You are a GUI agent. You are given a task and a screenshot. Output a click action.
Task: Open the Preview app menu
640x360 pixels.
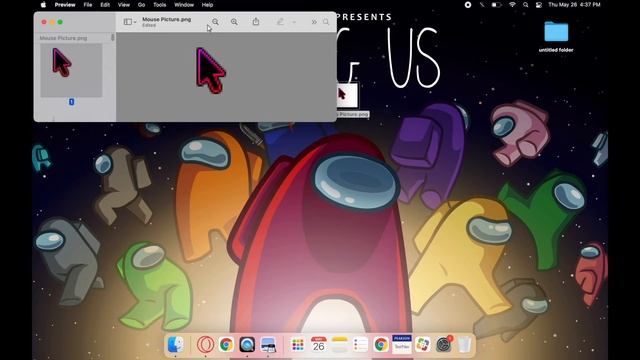click(65, 5)
